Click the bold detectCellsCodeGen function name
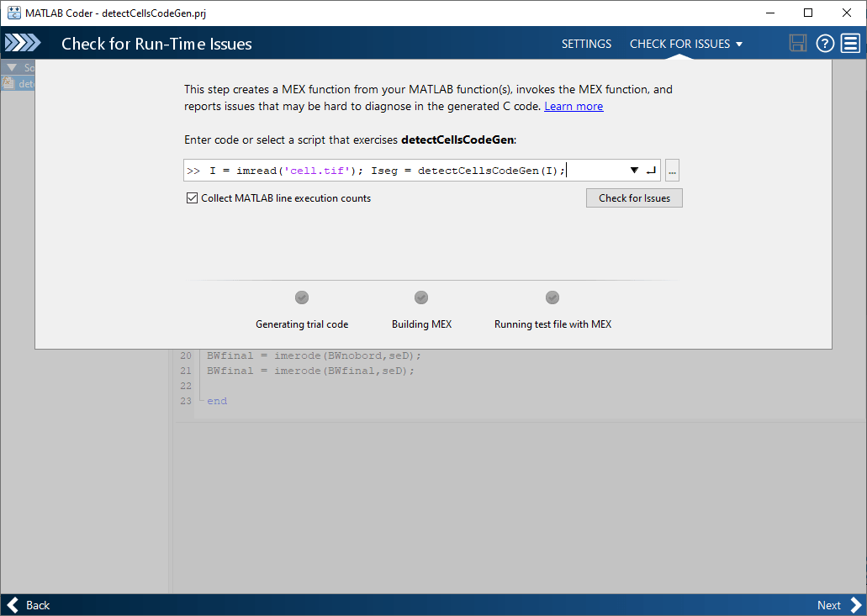The height and width of the screenshot is (616, 867). pos(457,140)
